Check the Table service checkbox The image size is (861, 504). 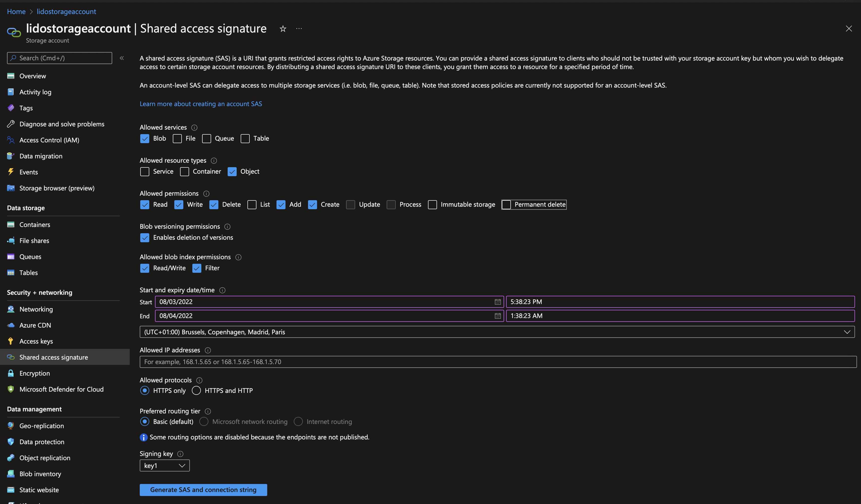pos(245,139)
